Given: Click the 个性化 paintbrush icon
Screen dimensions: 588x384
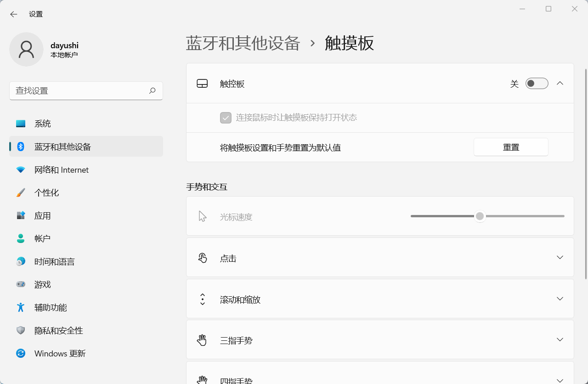Looking at the screenshot, I should 21,193.
